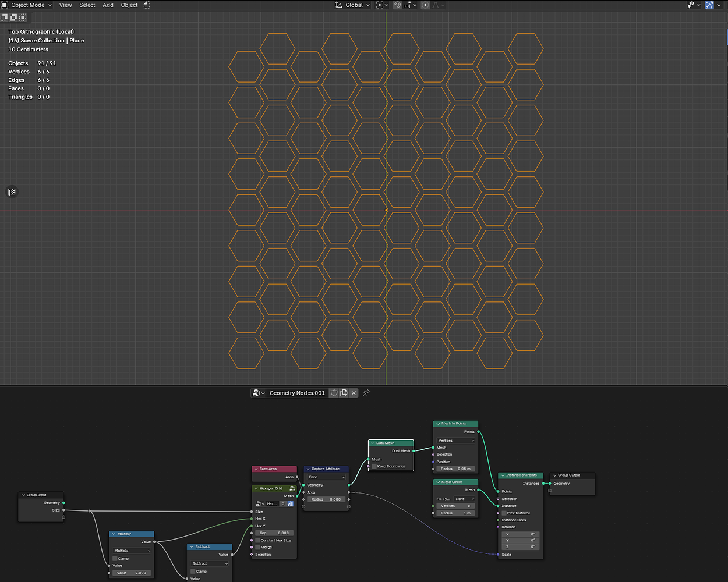Open the Object Mode dropdown
The width and height of the screenshot is (728, 582).
click(27, 5)
